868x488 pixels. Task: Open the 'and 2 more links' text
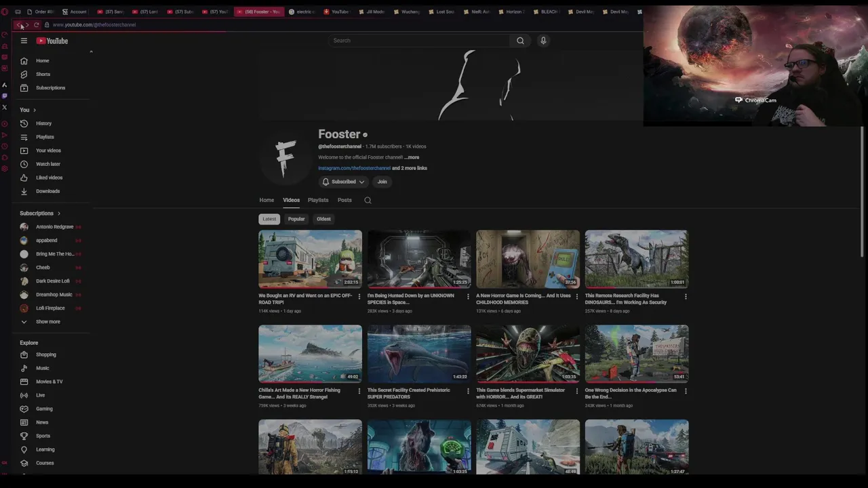point(410,168)
